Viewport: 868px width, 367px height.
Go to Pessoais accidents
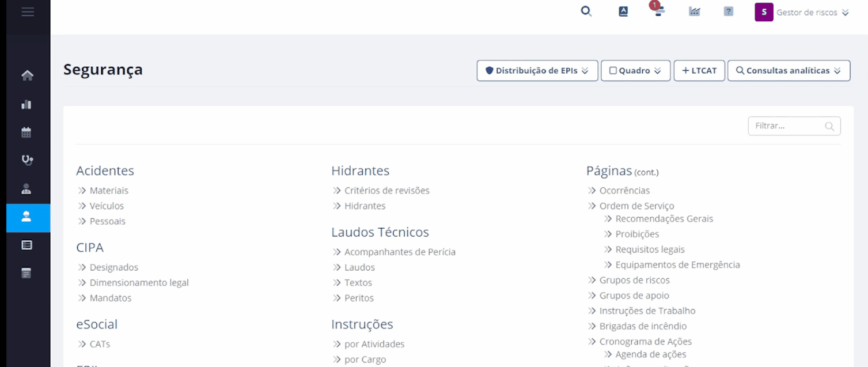pyautogui.click(x=107, y=221)
